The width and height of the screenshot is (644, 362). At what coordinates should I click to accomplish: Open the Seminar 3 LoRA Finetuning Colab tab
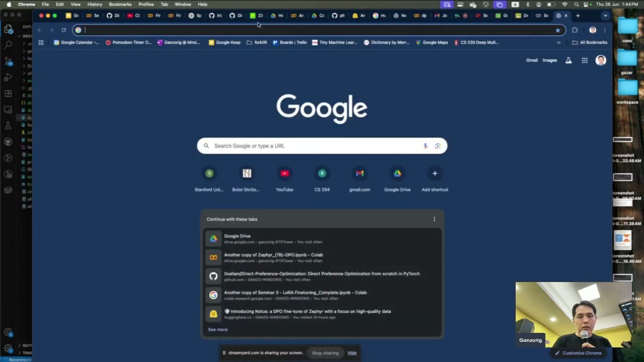[322, 295]
